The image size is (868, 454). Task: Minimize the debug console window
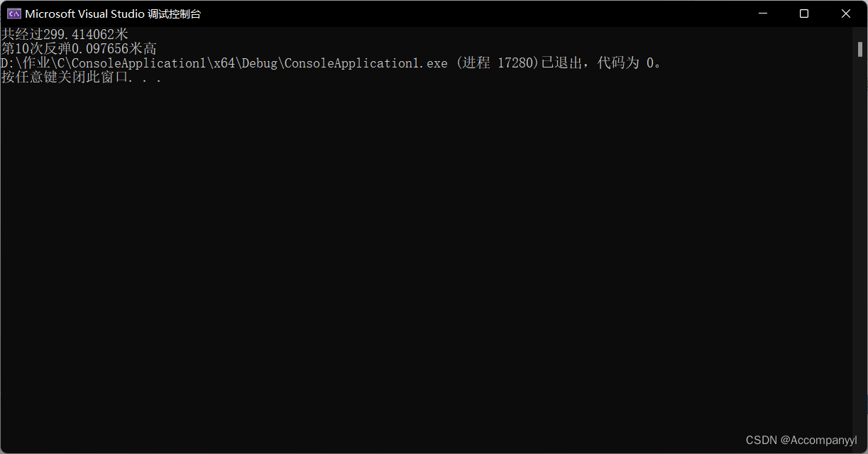(x=763, y=13)
